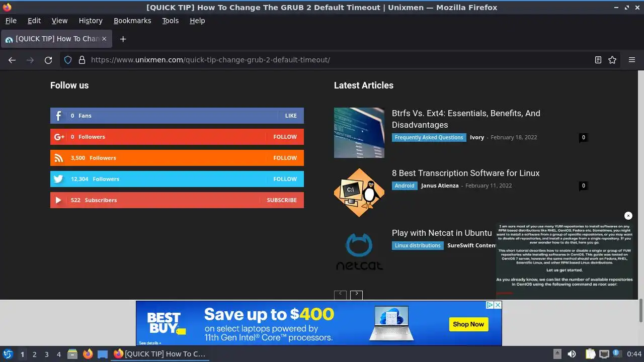
Task: Close the QUICK TIP tab
Action: point(104,39)
